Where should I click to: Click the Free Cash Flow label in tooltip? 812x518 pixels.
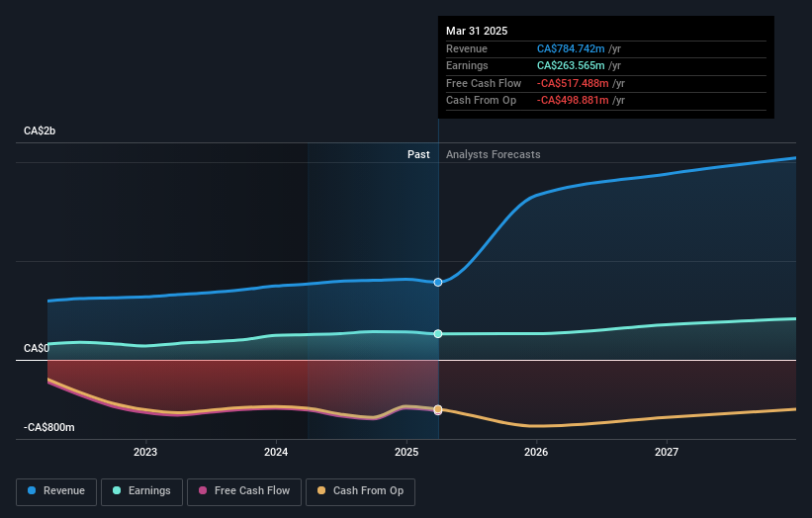[484, 83]
